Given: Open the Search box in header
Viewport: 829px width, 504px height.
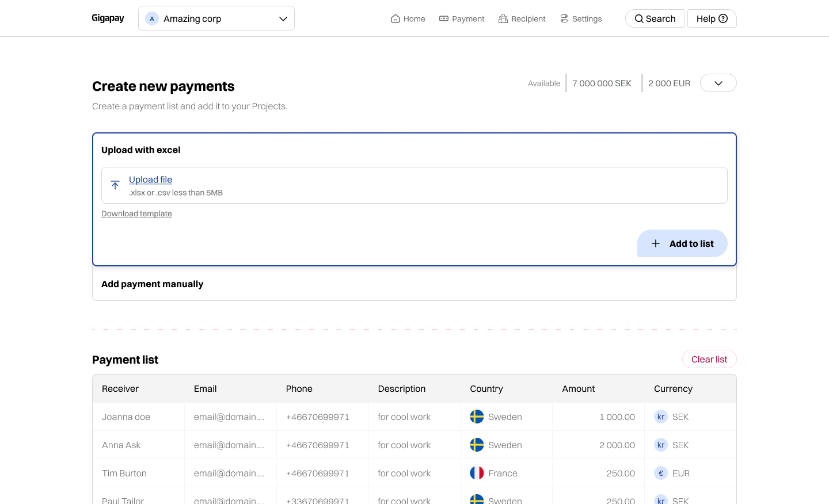Looking at the screenshot, I should 655,18.
